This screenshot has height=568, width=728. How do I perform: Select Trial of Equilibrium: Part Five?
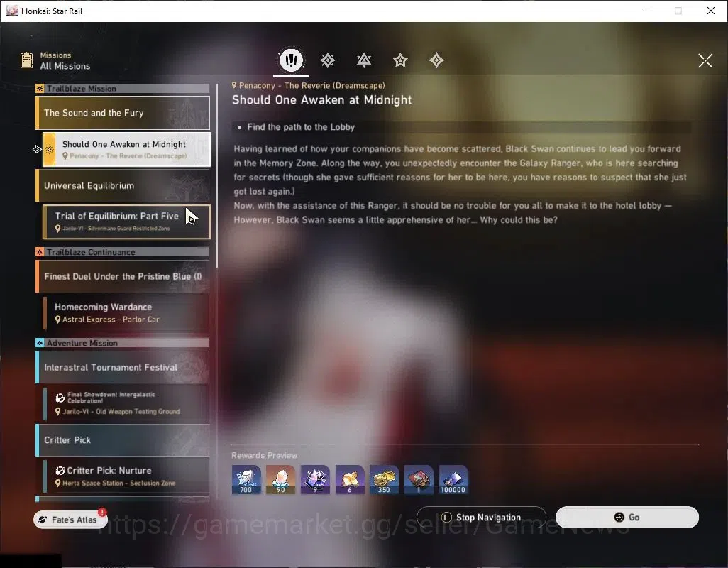coord(126,222)
